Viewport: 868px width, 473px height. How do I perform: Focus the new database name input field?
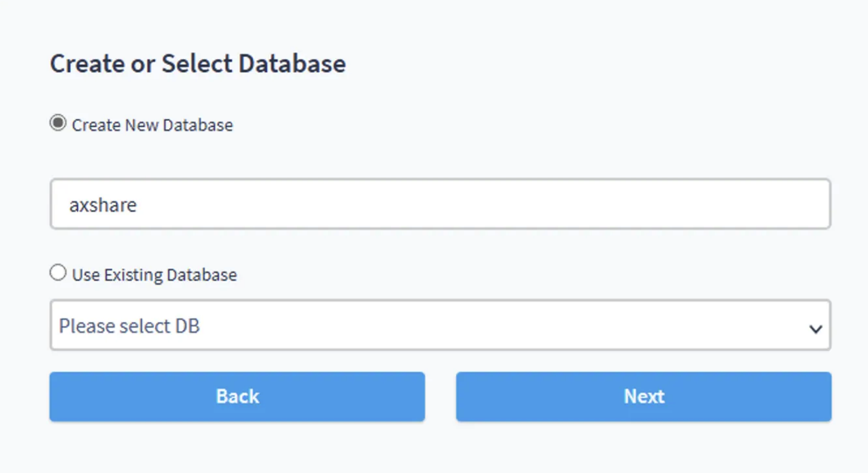click(440, 204)
